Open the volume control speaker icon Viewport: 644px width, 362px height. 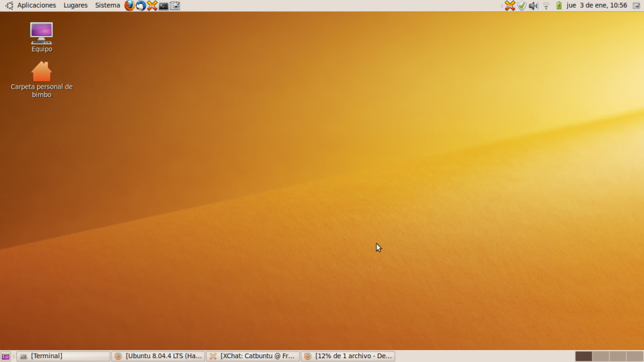[533, 6]
